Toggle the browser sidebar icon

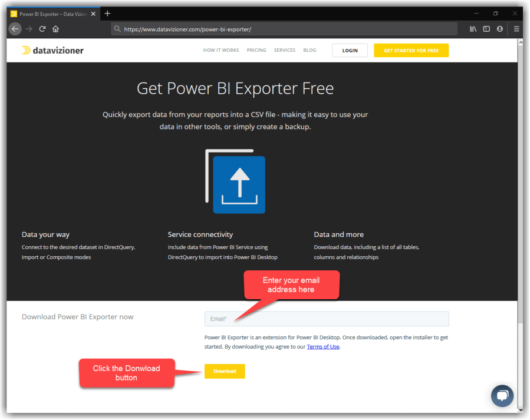pyautogui.click(x=486, y=29)
